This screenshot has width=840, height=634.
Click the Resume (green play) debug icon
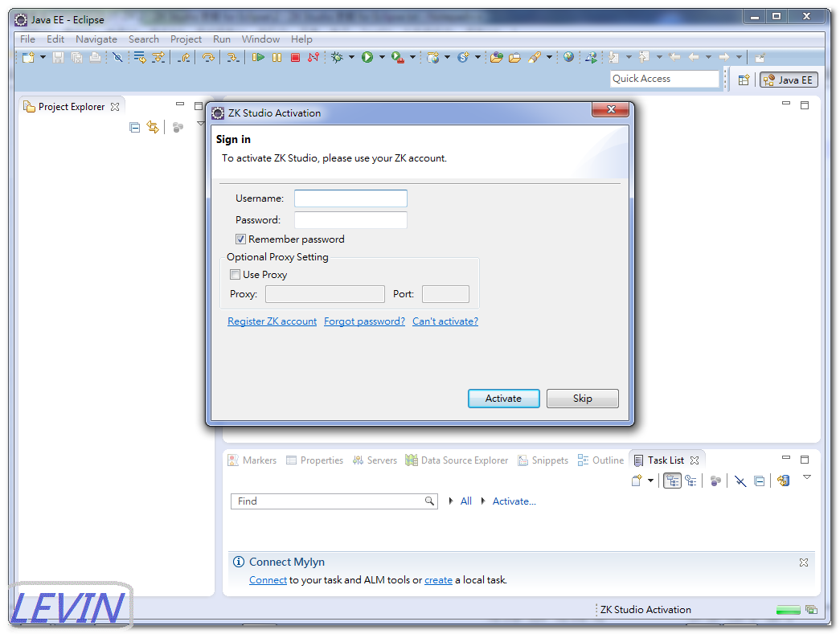click(x=258, y=57)
